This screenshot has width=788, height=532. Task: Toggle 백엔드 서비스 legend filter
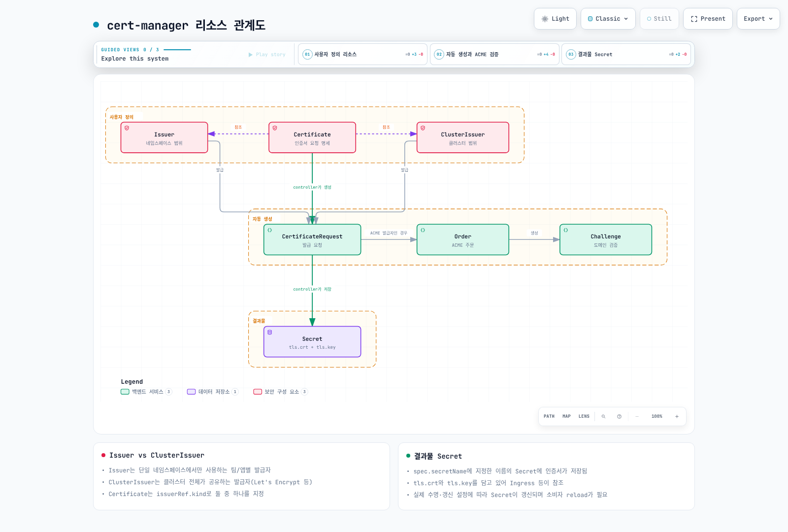(146, 392)
